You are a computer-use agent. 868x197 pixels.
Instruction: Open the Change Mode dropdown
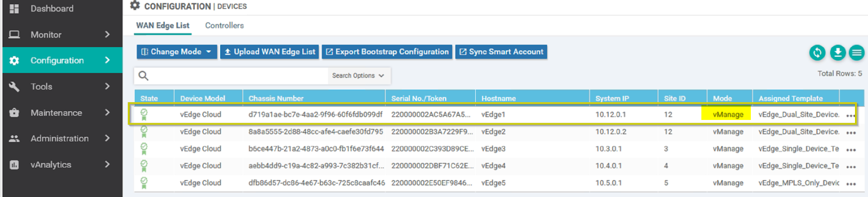click(177, 52)
